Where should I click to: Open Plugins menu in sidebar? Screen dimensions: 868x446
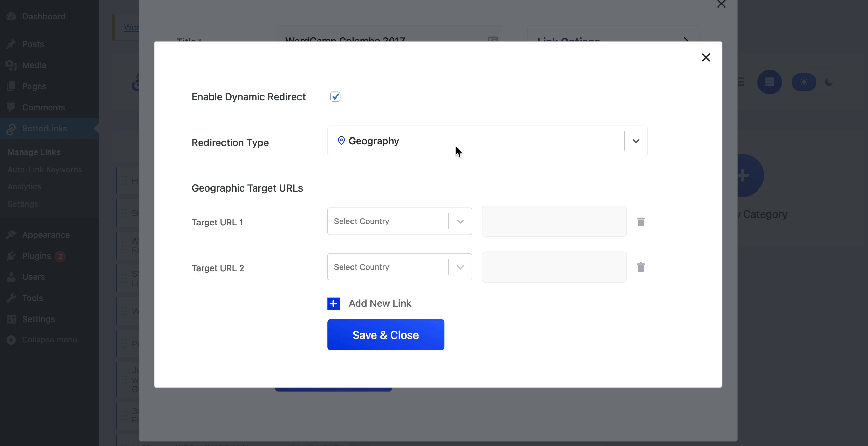pyautogui.click(x=36, y=256)
